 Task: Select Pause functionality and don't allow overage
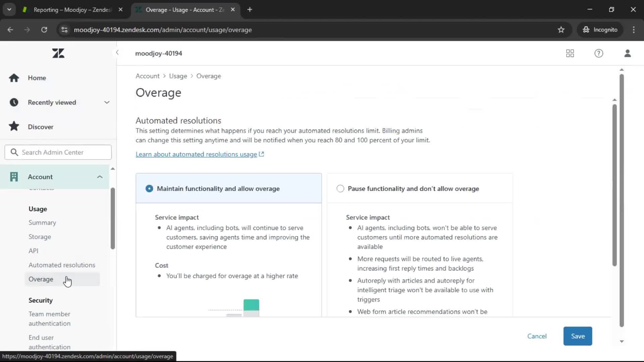(x=340, y=189)
